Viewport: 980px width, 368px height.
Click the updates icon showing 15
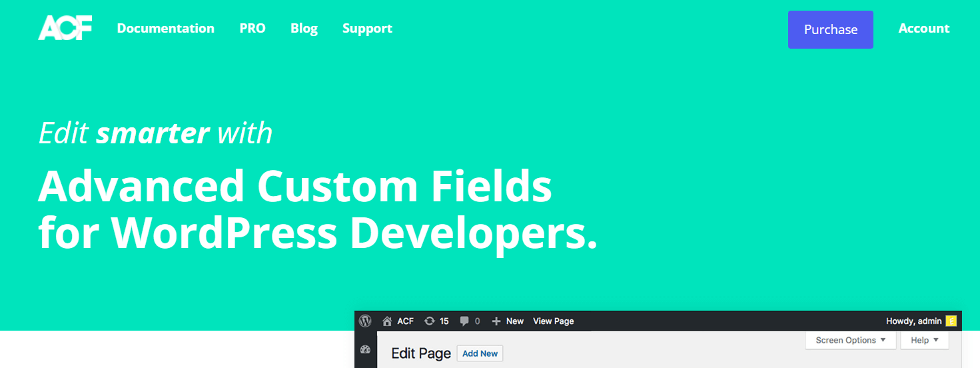click(430, 321)
